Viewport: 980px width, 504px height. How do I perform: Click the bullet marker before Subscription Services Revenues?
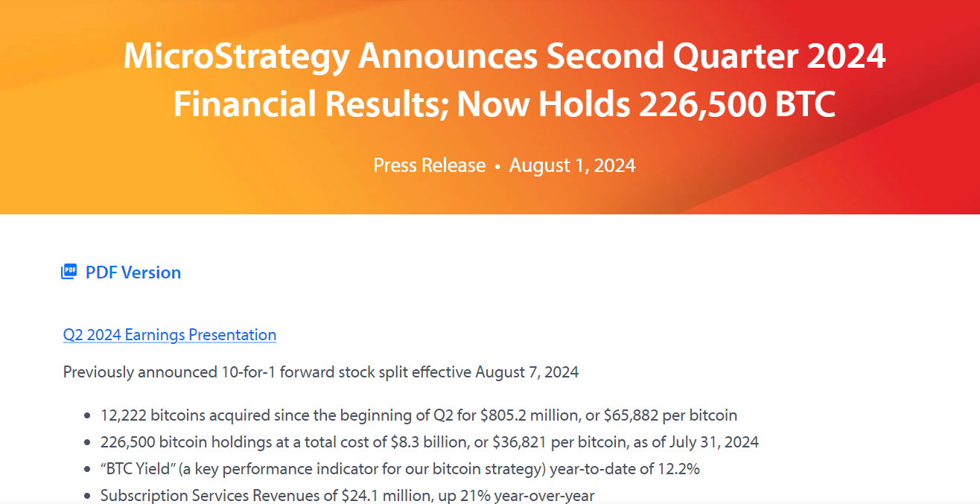point(88,496)
